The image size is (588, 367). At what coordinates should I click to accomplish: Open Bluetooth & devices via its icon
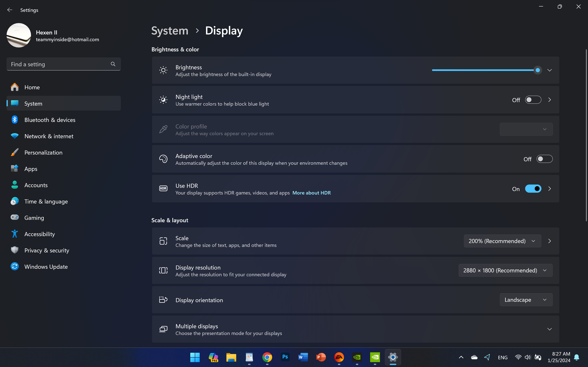click(14, 120)
